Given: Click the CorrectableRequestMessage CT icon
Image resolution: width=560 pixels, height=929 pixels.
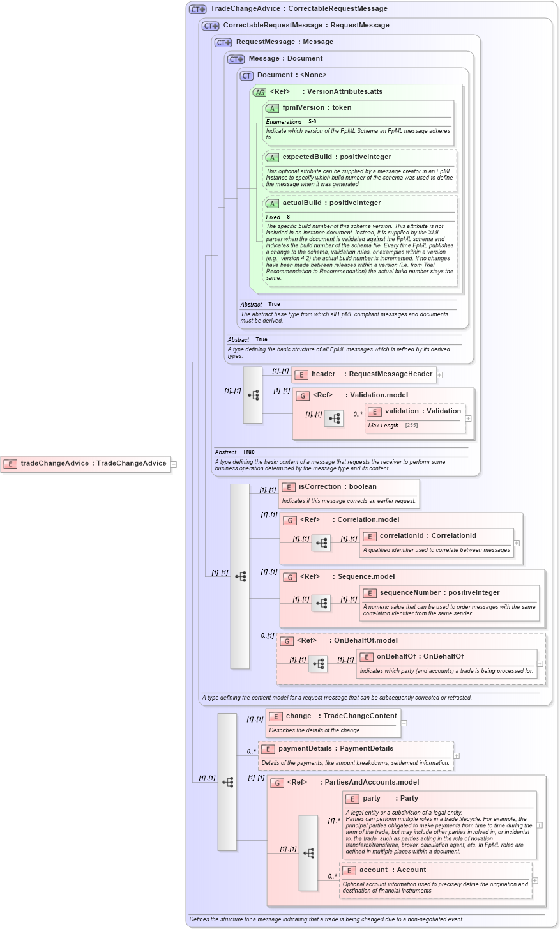Looking at the screenshot, I should tap(211, 26).
